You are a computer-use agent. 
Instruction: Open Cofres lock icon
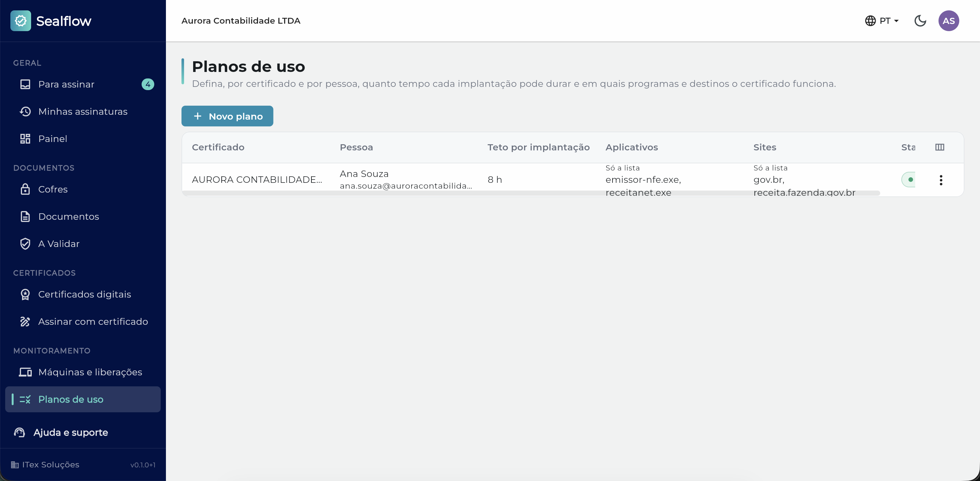(25, 189)
